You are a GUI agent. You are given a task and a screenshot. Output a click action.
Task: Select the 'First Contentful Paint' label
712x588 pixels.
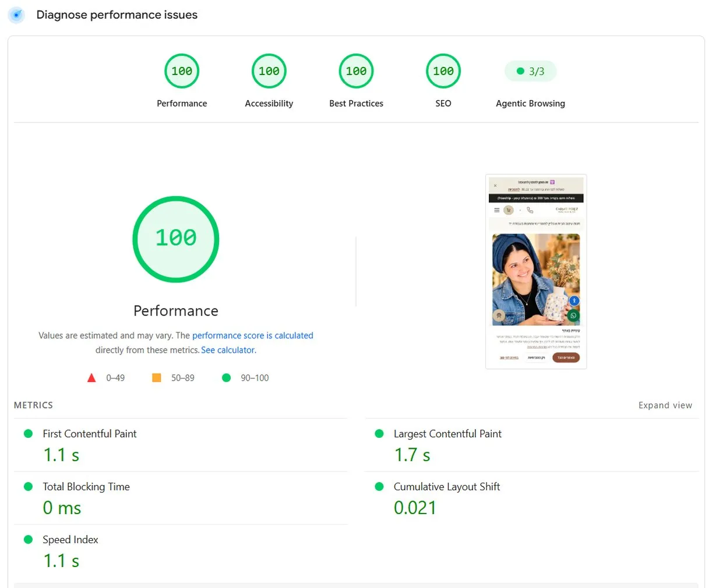click(90, 434)
